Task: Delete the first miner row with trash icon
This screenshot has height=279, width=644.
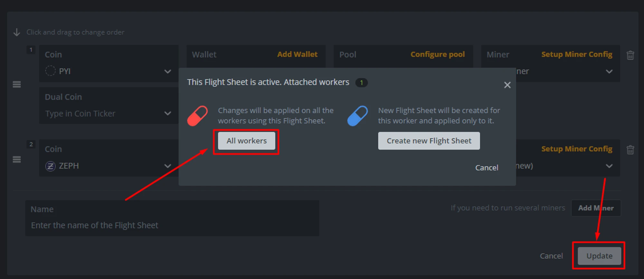Action: [x=630, y=55]
